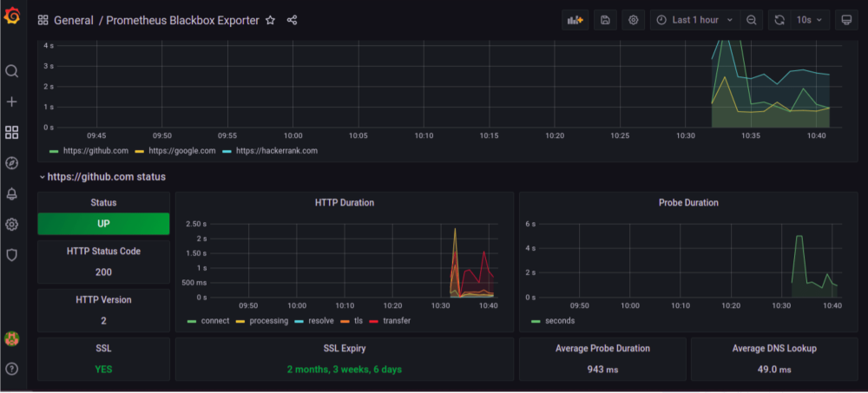Screen dimensions: 868x393
Task: Open the Average Probe Duration panel menu
Action: [603, 348]
